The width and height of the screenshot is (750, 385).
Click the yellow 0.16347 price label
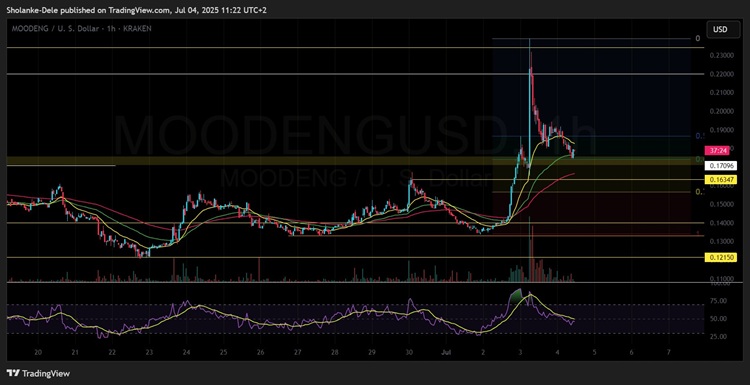pyautogui.click(x=720, y=179)
